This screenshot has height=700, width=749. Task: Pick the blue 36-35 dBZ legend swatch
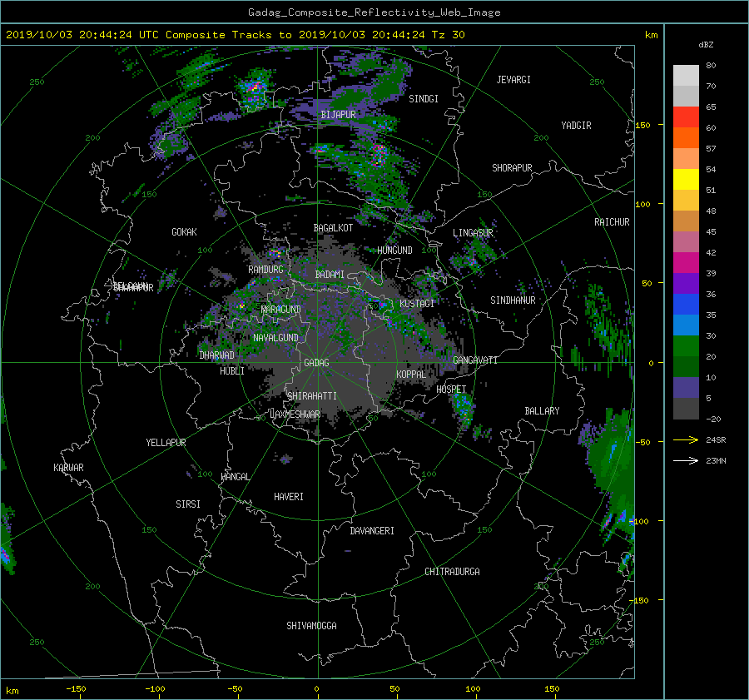[x=686, y=304]
